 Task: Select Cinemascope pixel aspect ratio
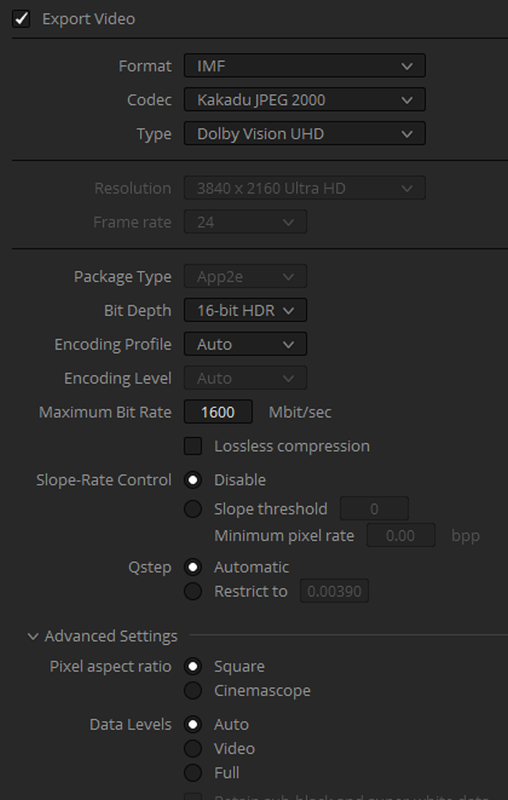193,690
